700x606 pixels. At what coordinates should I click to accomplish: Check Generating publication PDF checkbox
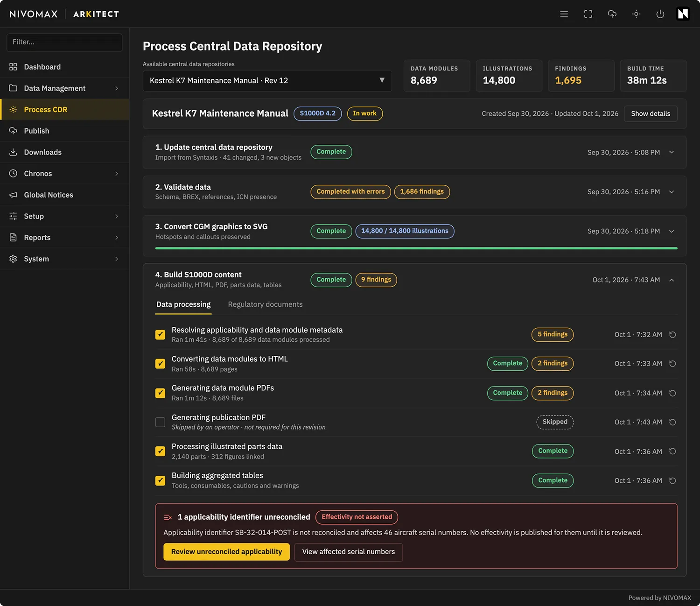click(x=160, y=422)
